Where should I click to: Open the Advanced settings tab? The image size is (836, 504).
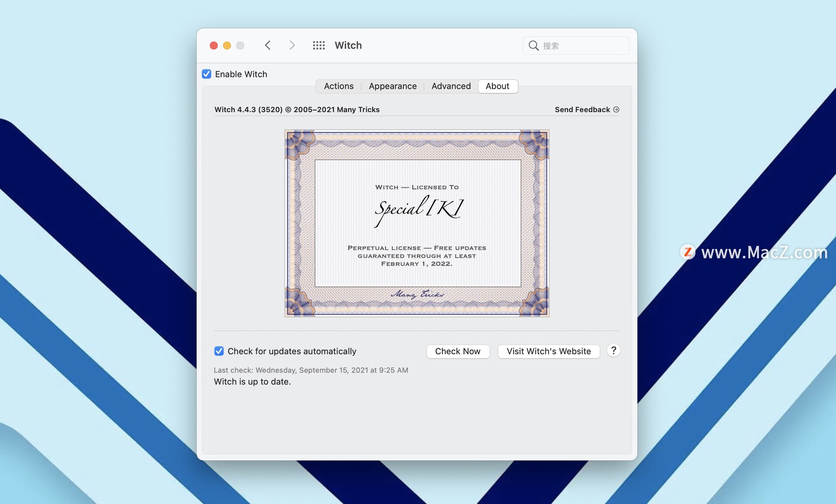coord(451,85)
